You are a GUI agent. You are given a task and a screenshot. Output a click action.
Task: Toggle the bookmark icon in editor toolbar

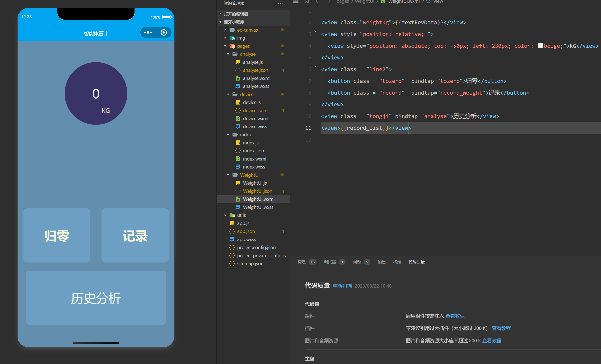point(307,1)
